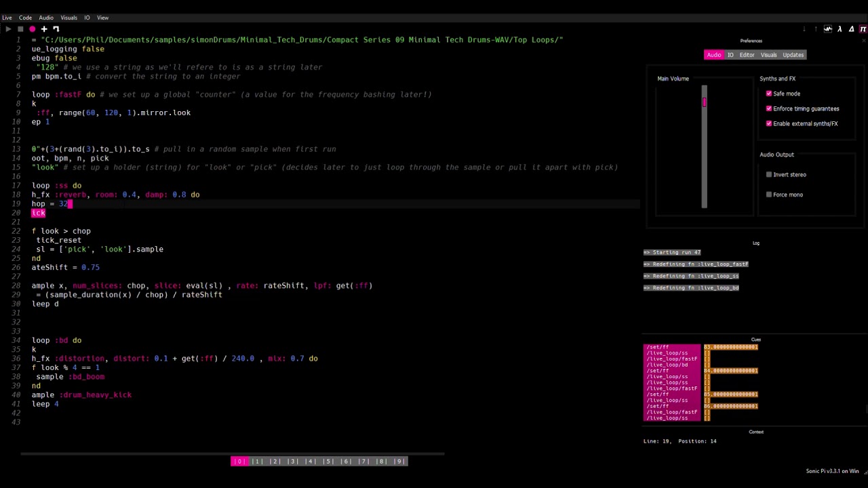The width and height of the screenshot is (868, 488).
Task: Switch to buffer tab 1
Action: click(x=257, y=462)
